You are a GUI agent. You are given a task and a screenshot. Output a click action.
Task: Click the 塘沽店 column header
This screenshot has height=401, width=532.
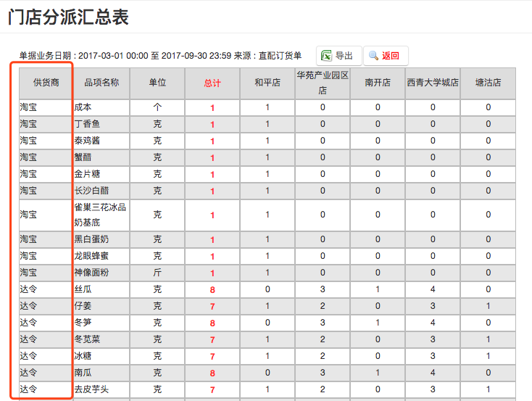(488, 83)
